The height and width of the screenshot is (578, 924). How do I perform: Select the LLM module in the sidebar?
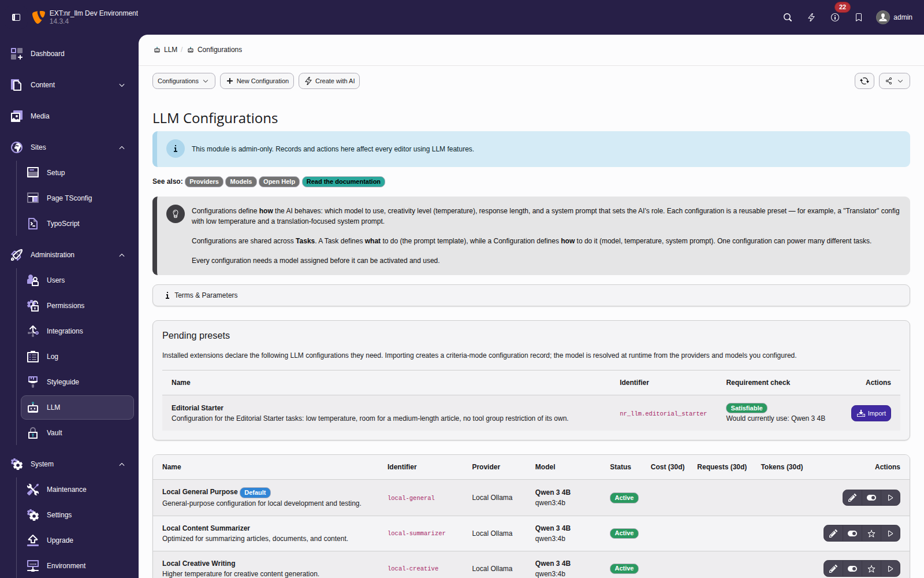(x=77, y=407)
